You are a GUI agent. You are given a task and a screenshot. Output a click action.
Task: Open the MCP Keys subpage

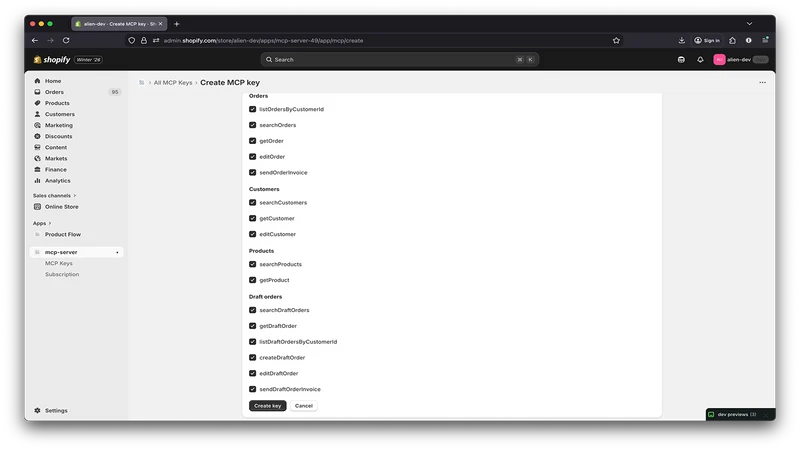(59, 263)
